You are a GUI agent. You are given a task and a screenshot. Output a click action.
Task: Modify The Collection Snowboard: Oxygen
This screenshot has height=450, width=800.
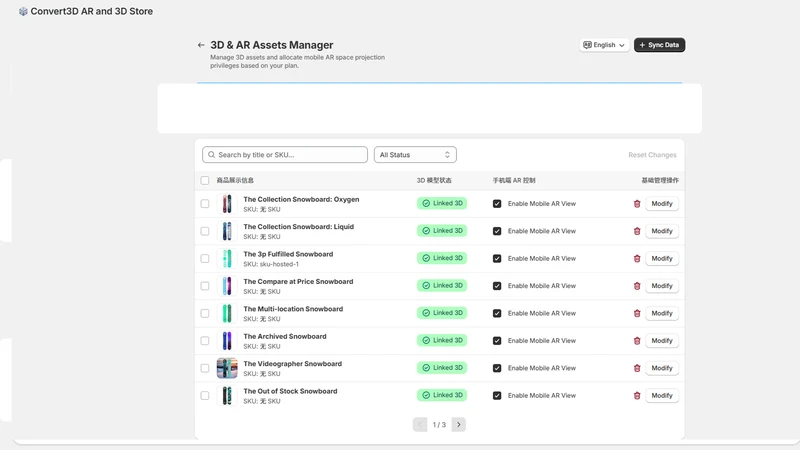tap(662, 204)
